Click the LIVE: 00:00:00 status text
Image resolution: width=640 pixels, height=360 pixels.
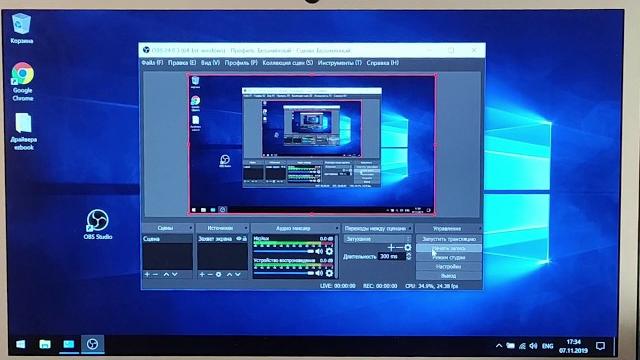tap(338, 286)
